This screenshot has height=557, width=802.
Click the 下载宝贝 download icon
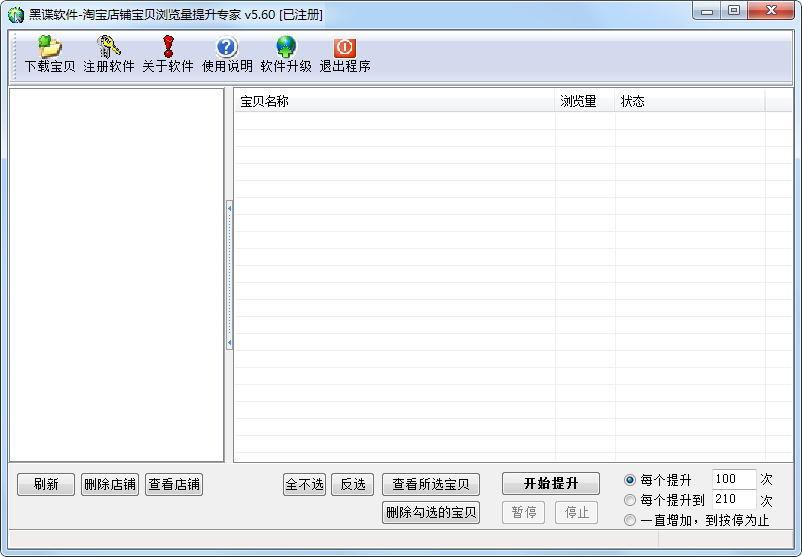point(49,47)
